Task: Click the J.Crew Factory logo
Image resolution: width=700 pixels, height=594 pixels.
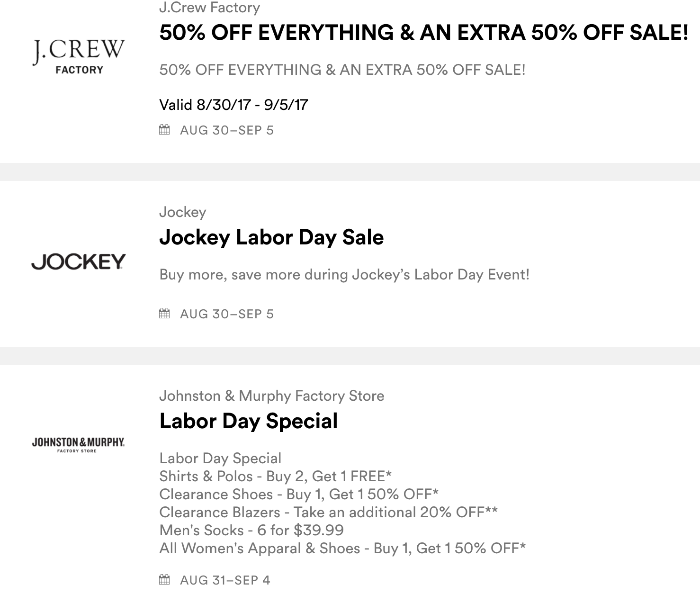Action: pos(79,57)
